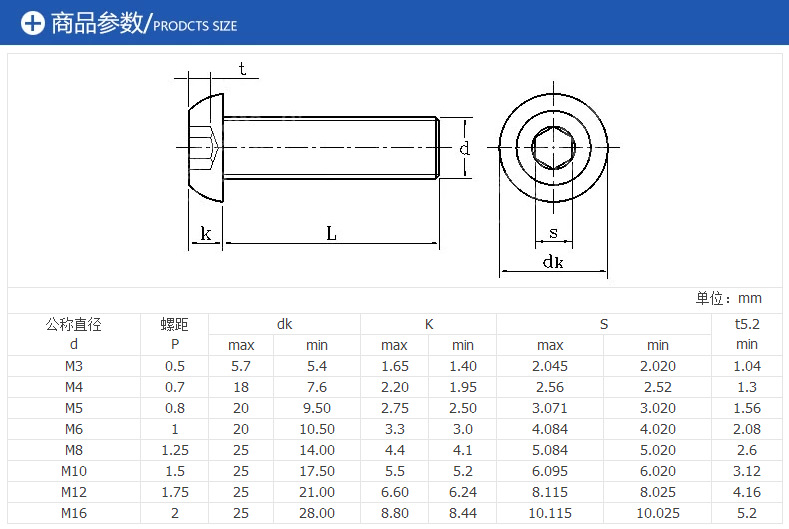Click the red K column header

(428, 324)
